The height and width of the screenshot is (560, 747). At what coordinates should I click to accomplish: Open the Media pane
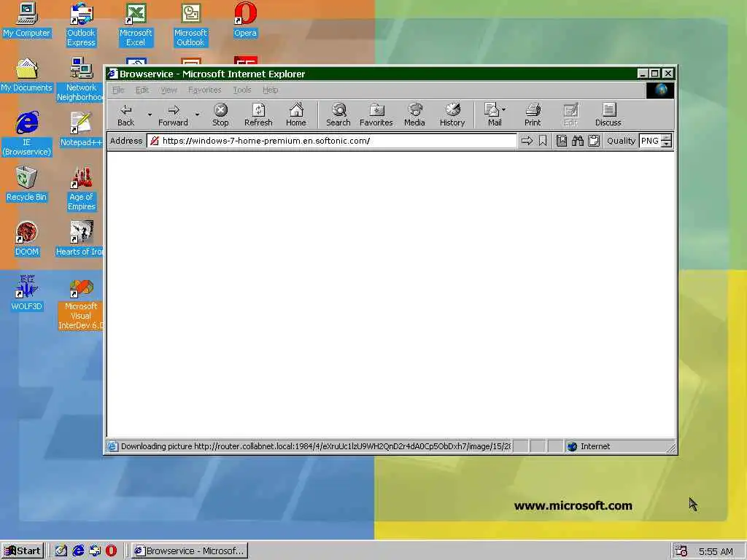414,115
